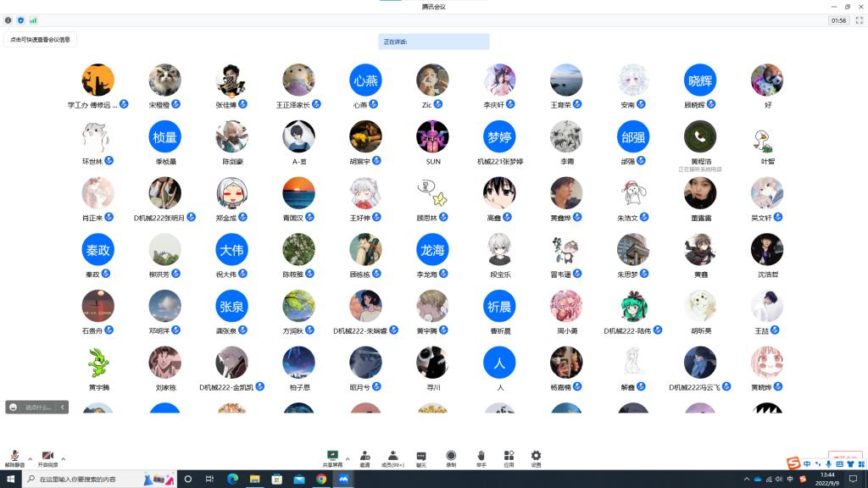868x488 pixels.
Task: Expand the share screen options arrow
Action: pos(348,458)
